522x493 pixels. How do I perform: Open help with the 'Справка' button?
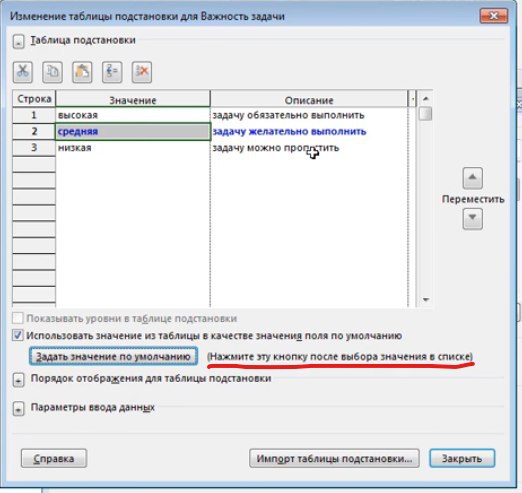pos(54,458)
